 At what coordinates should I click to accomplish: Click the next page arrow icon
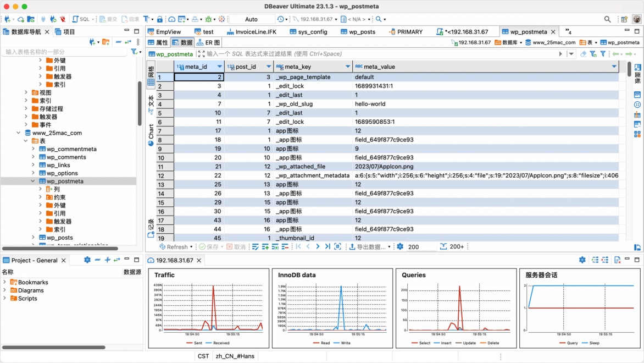click(318, 246)
